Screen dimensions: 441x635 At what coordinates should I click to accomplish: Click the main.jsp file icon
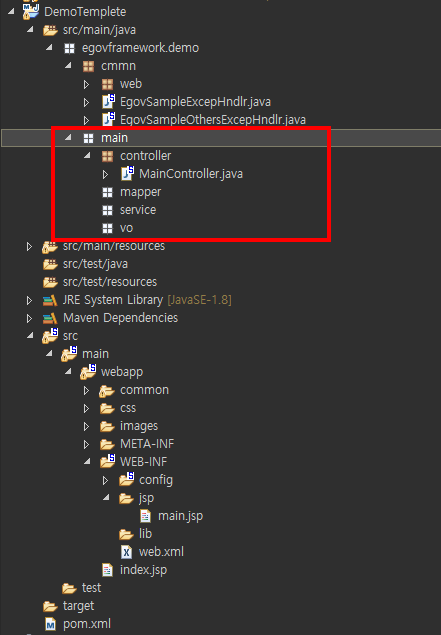[145, 516]
